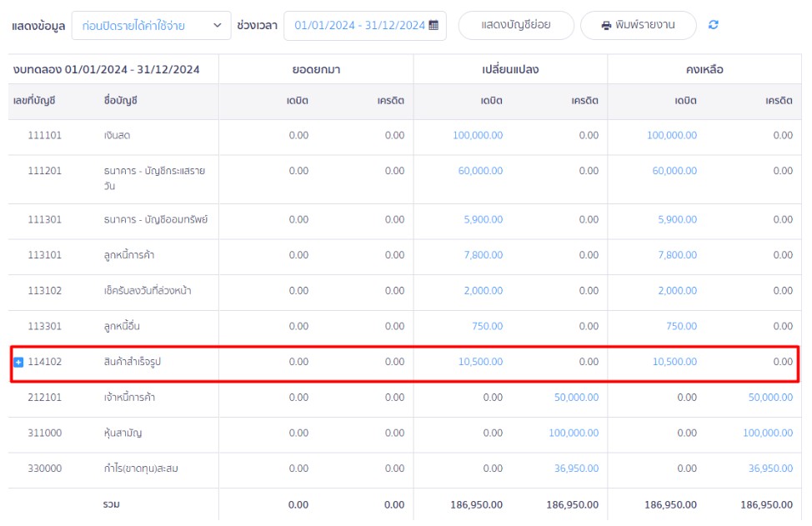This screenshot has height=526, width=812.
Task: Click the พิมพ์รายงาน button
Action: [638, 25]
